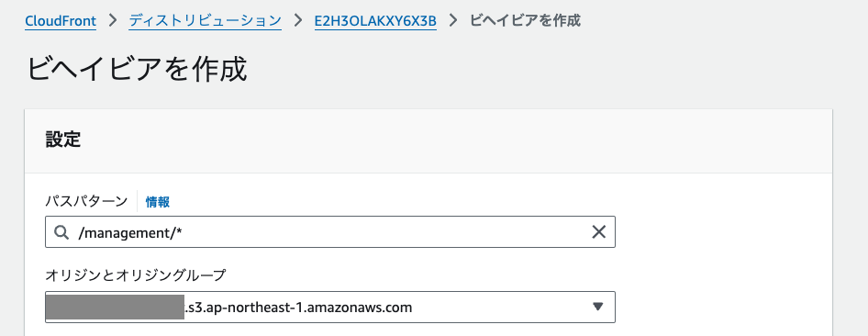Select the s3.ap-northeast-1.amazonaws.com origin text
Screen dimensions: 868x336
298,307
